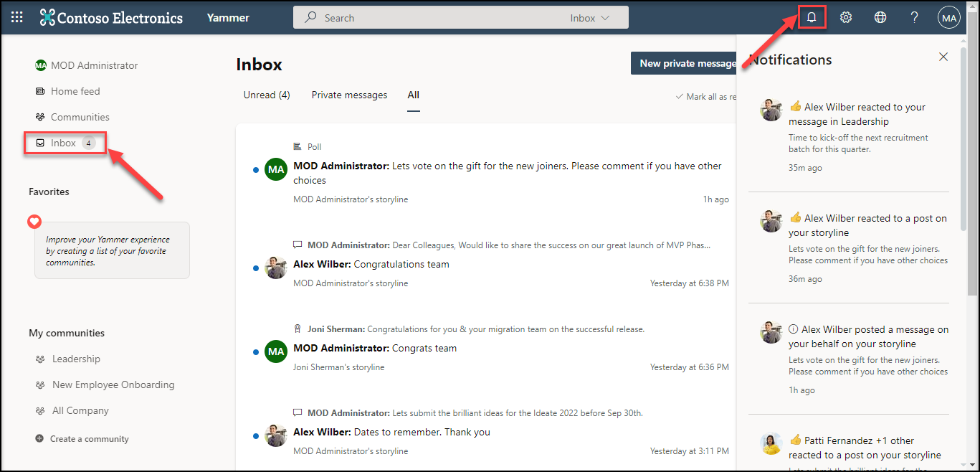The image size is (980, 472).
Task: Click the New private message button
Action: tap(686, 63)
